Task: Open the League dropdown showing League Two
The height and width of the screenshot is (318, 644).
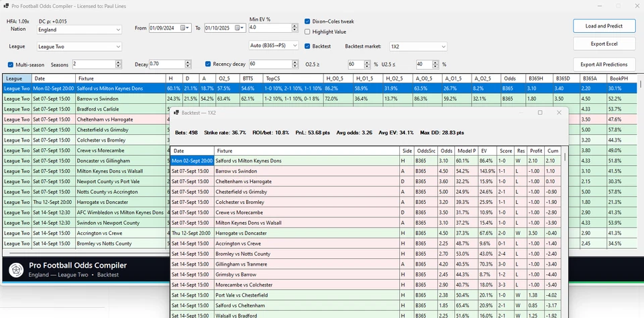Action: click(79, 47)
